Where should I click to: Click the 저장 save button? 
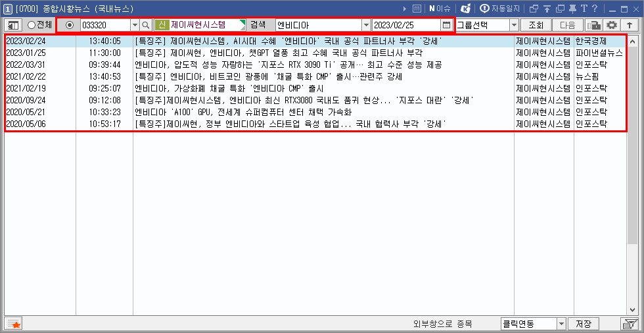tap(583, 324)
